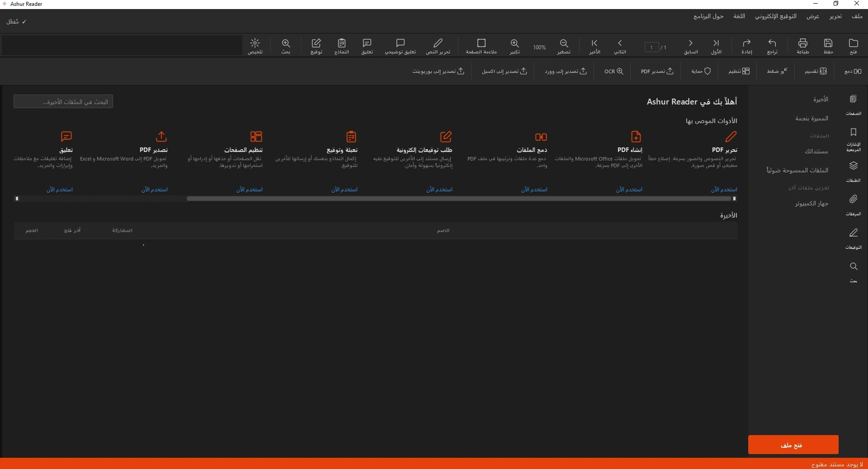The height and width of the screenshot is (469, 868).
Task: Open the Language (اللغة) menu
Action: [x=739, y=16]
